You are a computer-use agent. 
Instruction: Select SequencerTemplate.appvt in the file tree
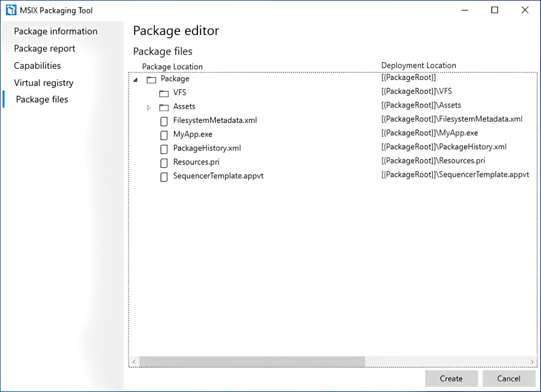pos(218,176)
